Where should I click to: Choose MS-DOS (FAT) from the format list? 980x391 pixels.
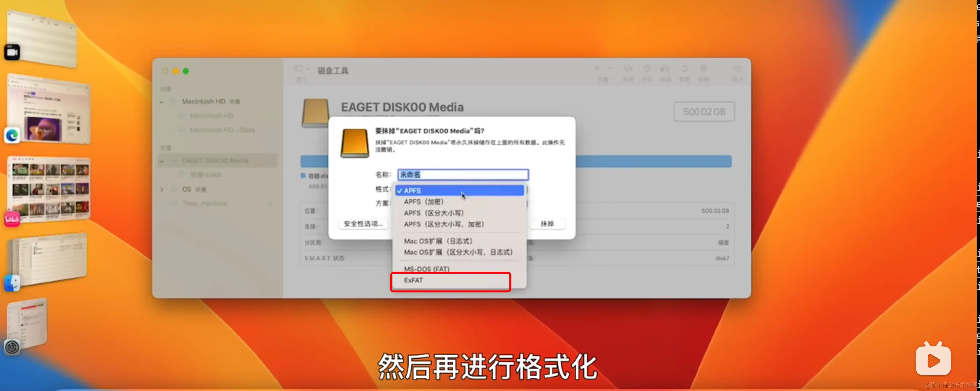click(427, 269)
